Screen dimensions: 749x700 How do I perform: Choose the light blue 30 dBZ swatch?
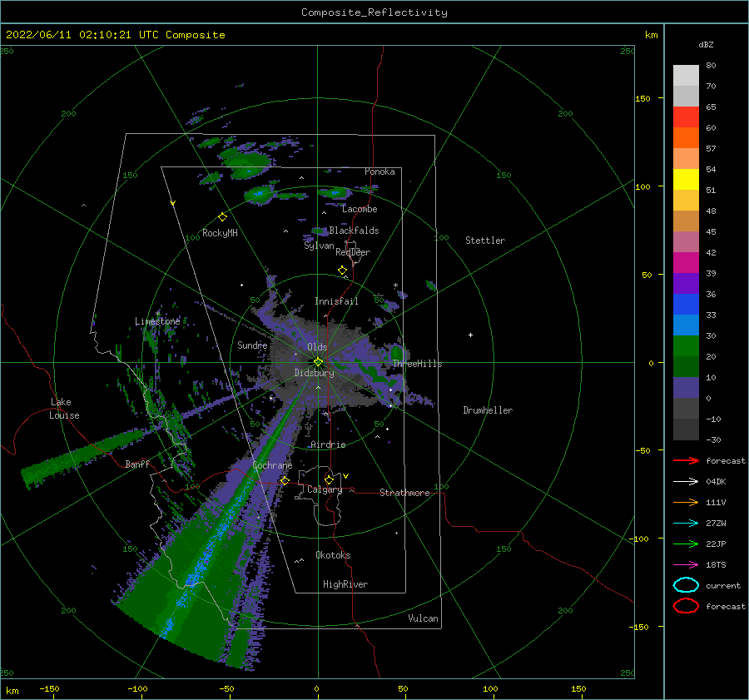[x=686, y=325]
